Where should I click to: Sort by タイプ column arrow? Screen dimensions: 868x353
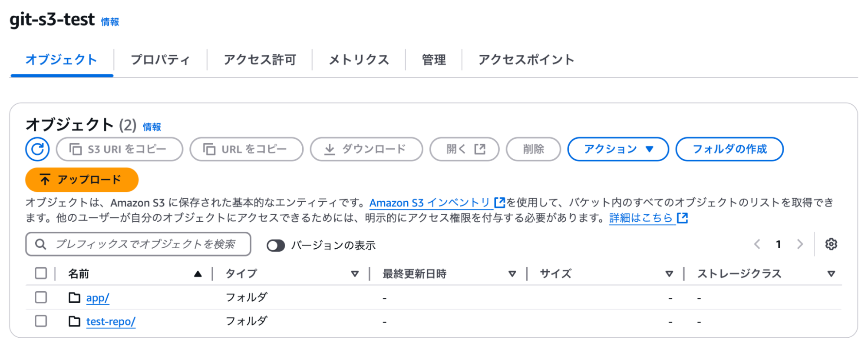point(355,274)
